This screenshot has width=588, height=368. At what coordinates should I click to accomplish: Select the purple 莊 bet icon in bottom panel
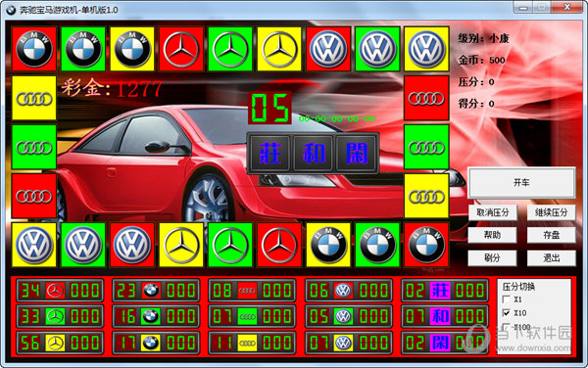tap(439, 291)
